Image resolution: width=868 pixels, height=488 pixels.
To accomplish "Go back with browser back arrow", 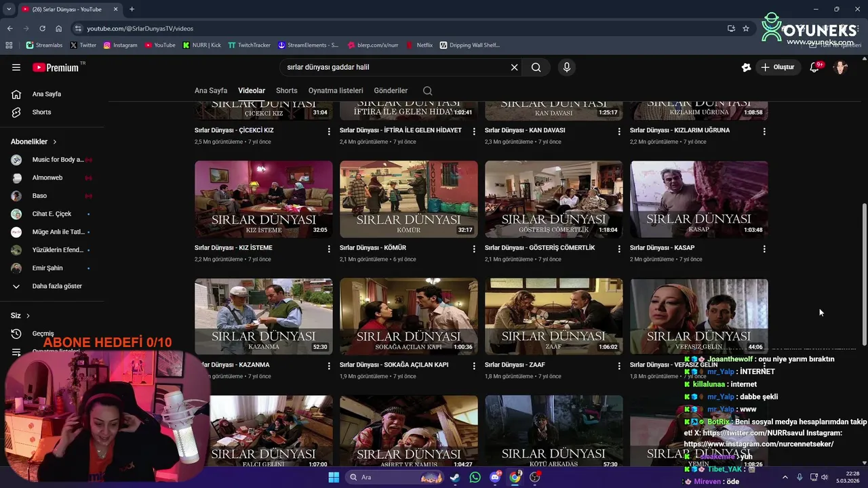I will click(9, 28).
